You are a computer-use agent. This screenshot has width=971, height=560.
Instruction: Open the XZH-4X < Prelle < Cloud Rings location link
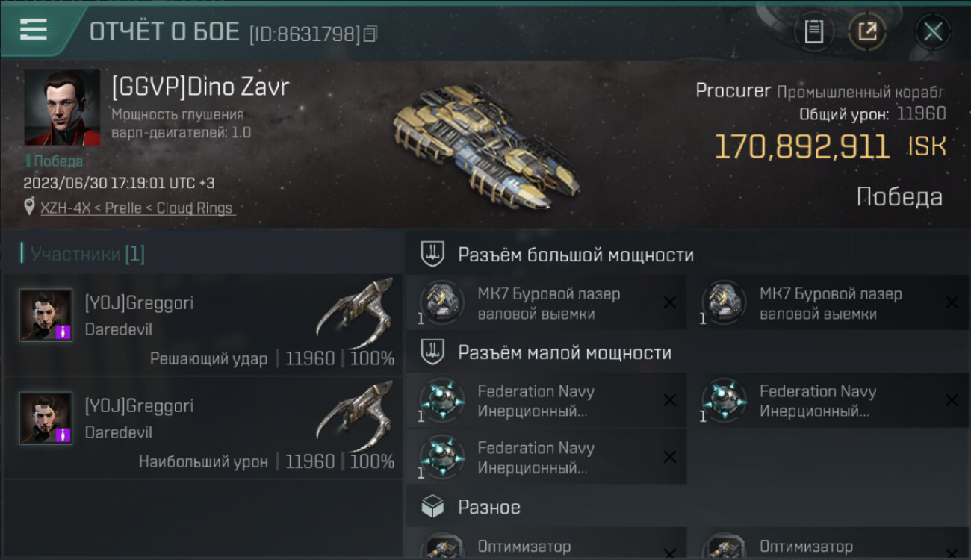point(137,208)
